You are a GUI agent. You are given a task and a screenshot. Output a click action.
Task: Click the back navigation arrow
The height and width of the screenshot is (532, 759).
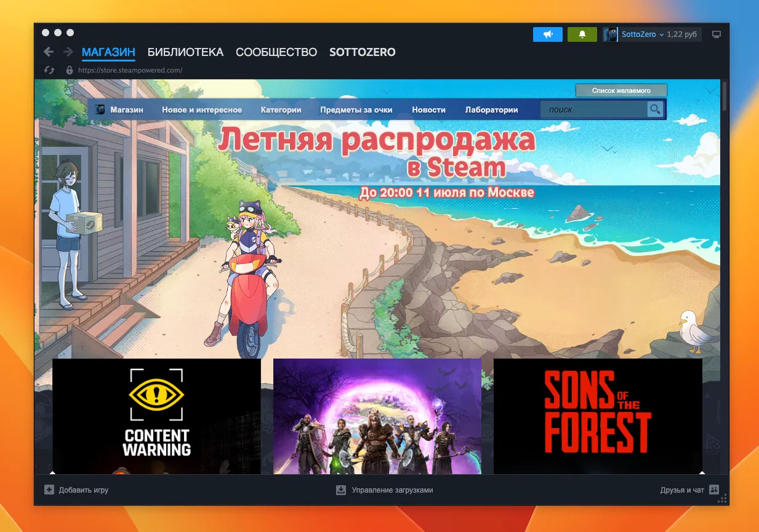[x=49, y=52]
